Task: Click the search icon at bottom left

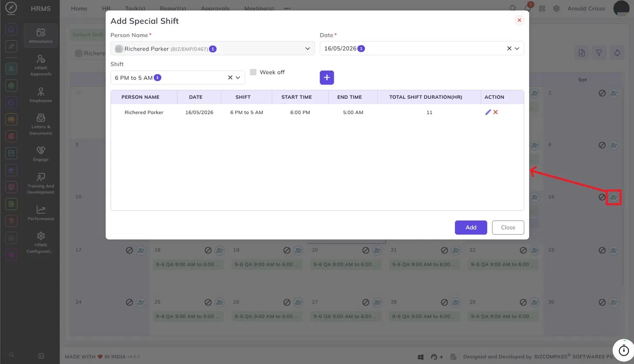Action: click(12, 355)
